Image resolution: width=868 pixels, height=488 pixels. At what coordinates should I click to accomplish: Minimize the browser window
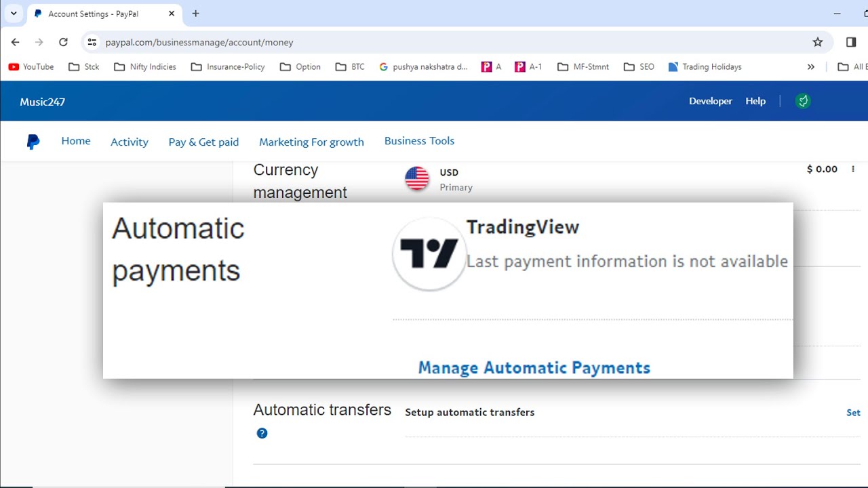tap(839, 14)
